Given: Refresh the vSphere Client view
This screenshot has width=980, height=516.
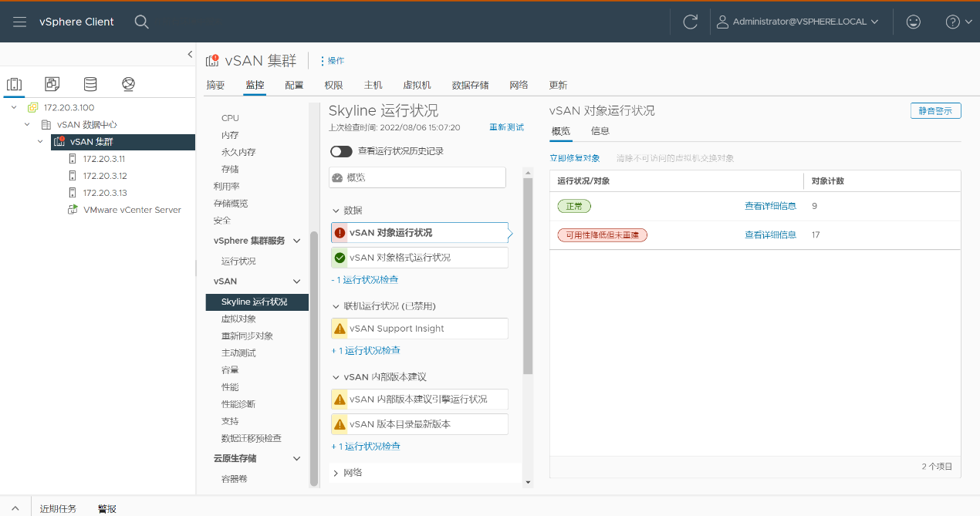Looking at the screenshot, I should [x=691, y=22].
